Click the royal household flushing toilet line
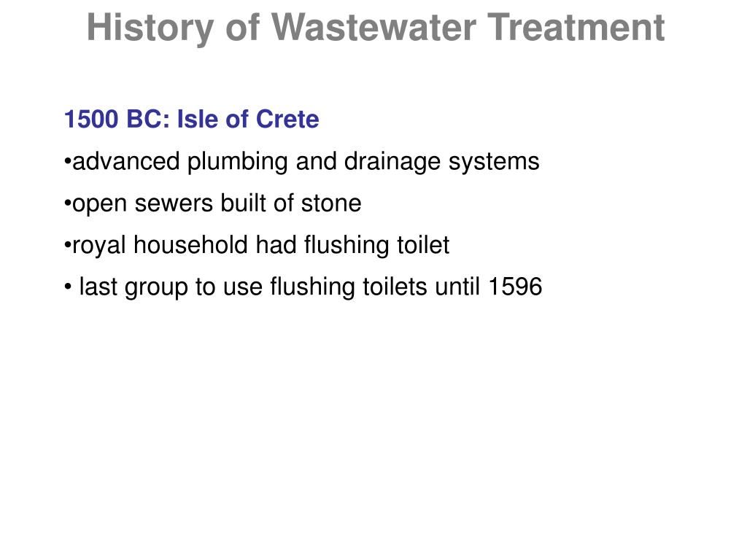Screen dimensions: 747x560 coord(256,246)
